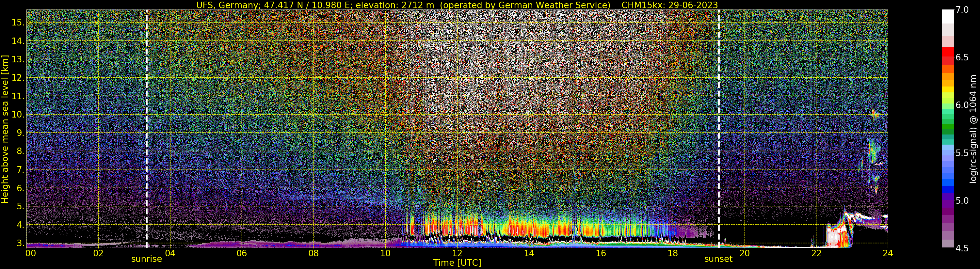Click the colorbar tick label '6.0'
Screen dimensions: 980x269
[962, 105]
